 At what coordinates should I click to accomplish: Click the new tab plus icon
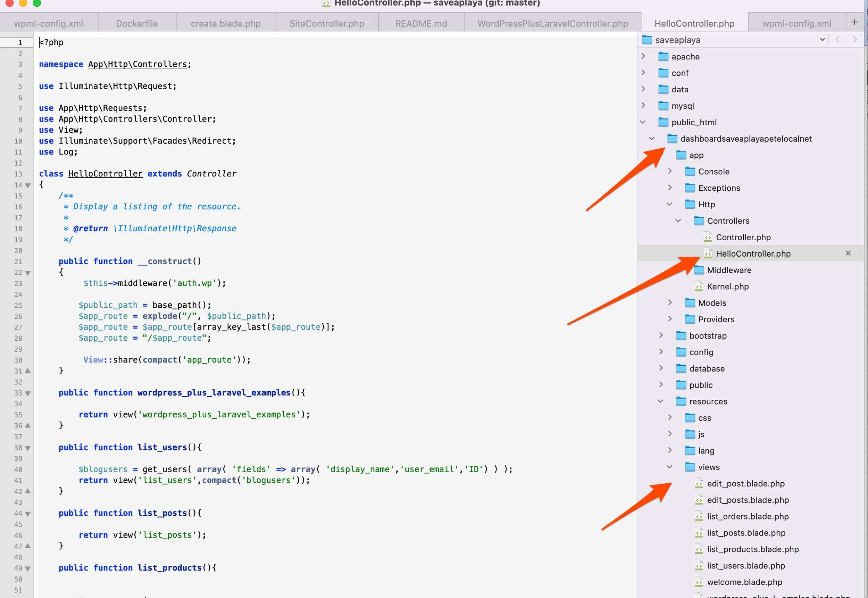click(854, 22)
